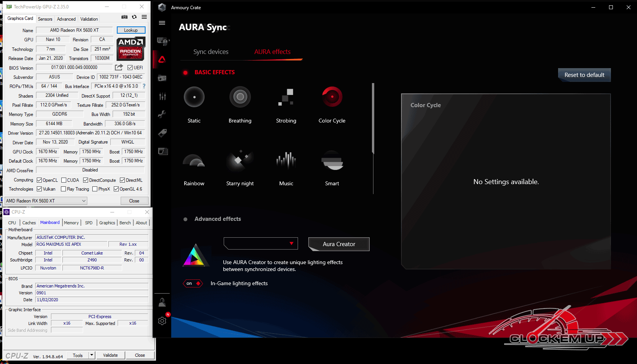This screenshot has height=364, width=637.
Task: Expand the Advanced effects dropdown
Action: (260, 243)
